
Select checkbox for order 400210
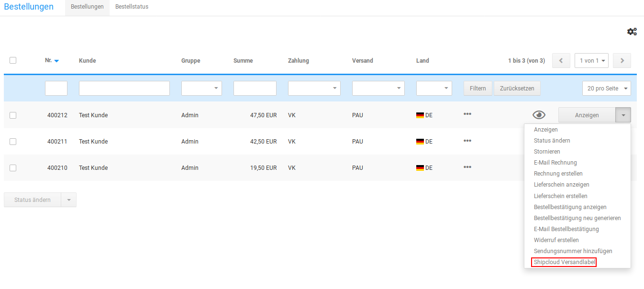click(13, 167)
